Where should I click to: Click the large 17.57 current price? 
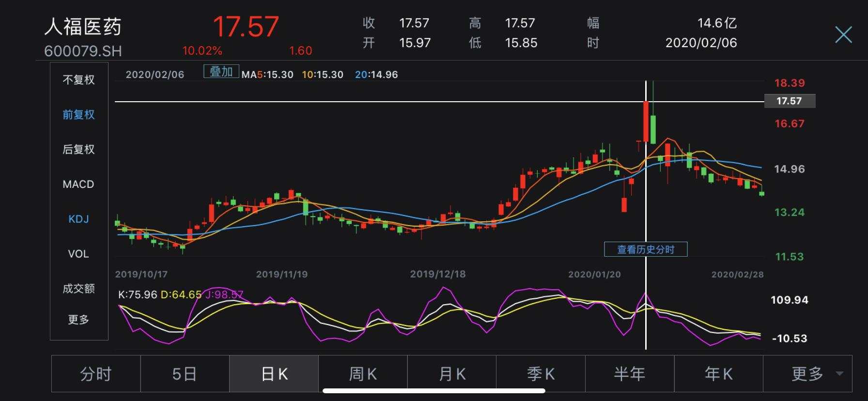(246, 27)
